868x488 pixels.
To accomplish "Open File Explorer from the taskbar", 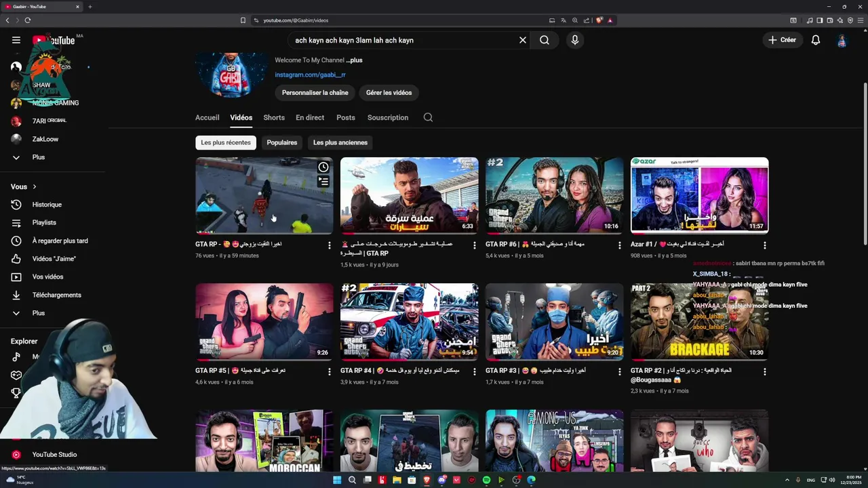I will 397,480.
